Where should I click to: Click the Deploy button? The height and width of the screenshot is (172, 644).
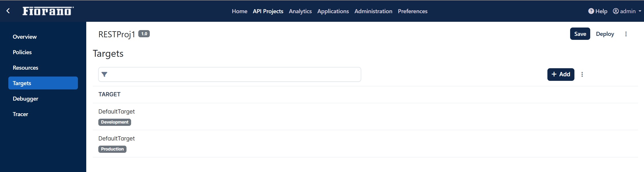pyautogui.click(x=605, y=34)
